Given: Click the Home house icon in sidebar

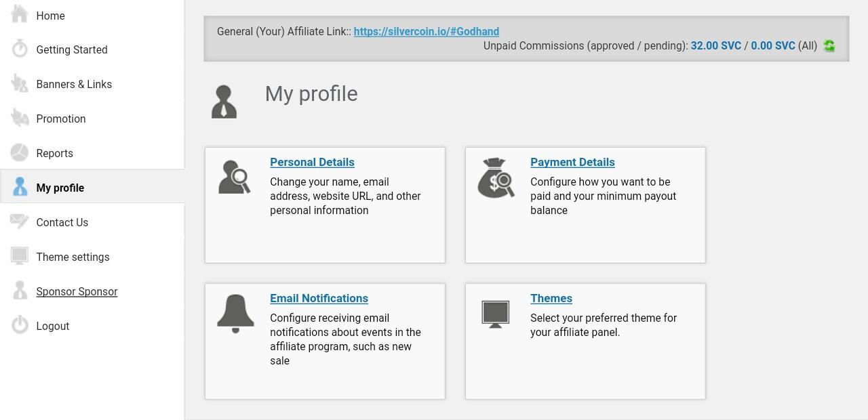Looking at the screenshot, I should (x=20, y=14).
